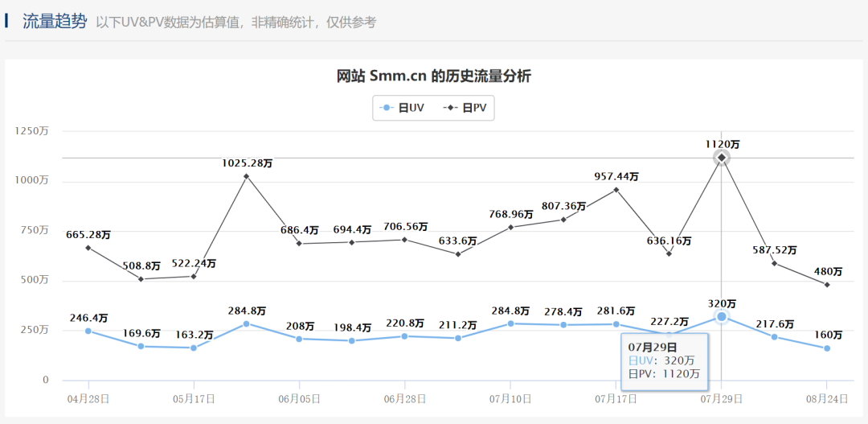Click the 217.6万 UV value label
868x424 pixels.
click(x=775, y=325)
